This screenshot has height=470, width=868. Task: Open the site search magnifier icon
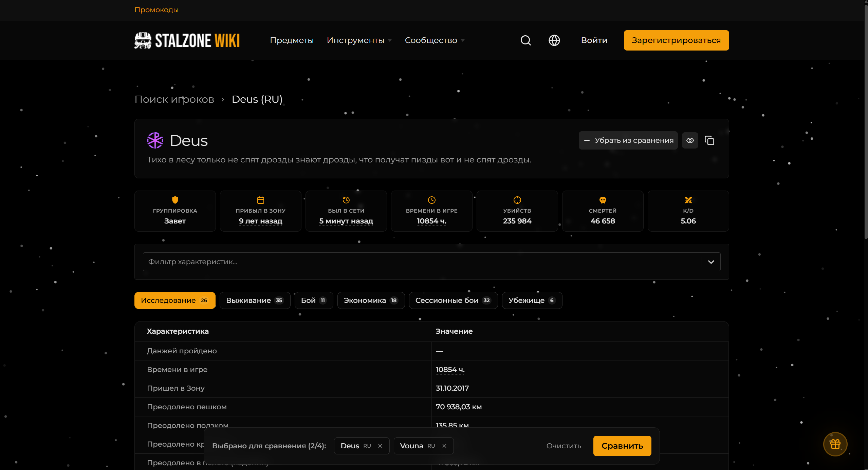(525, 40)
